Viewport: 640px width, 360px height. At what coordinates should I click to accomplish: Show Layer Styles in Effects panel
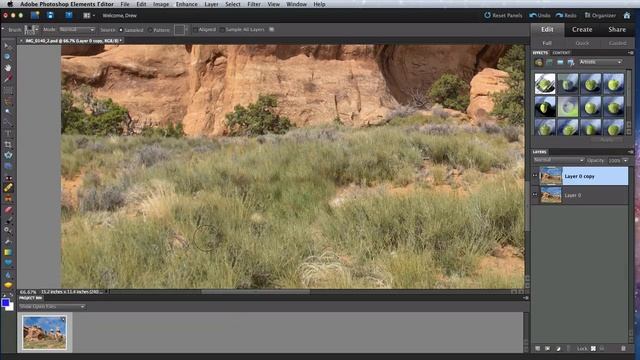point(549,62)
